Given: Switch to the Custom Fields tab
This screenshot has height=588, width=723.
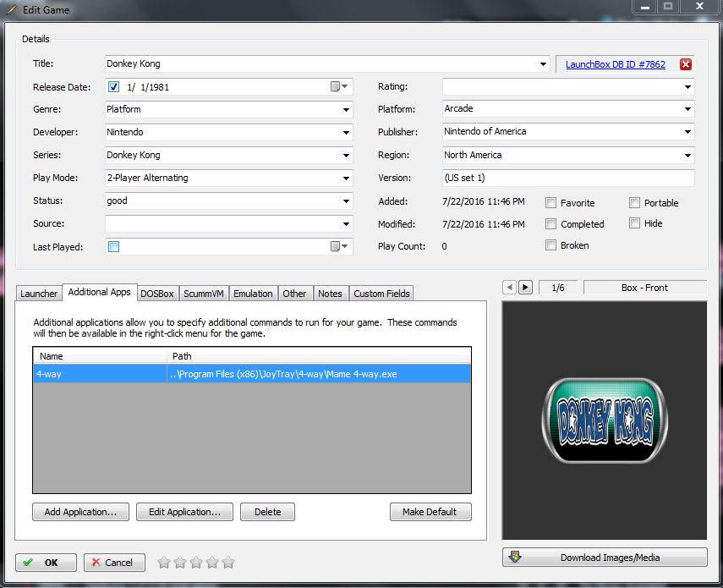Looking at the screenshot, I should (x=381, y=294).
